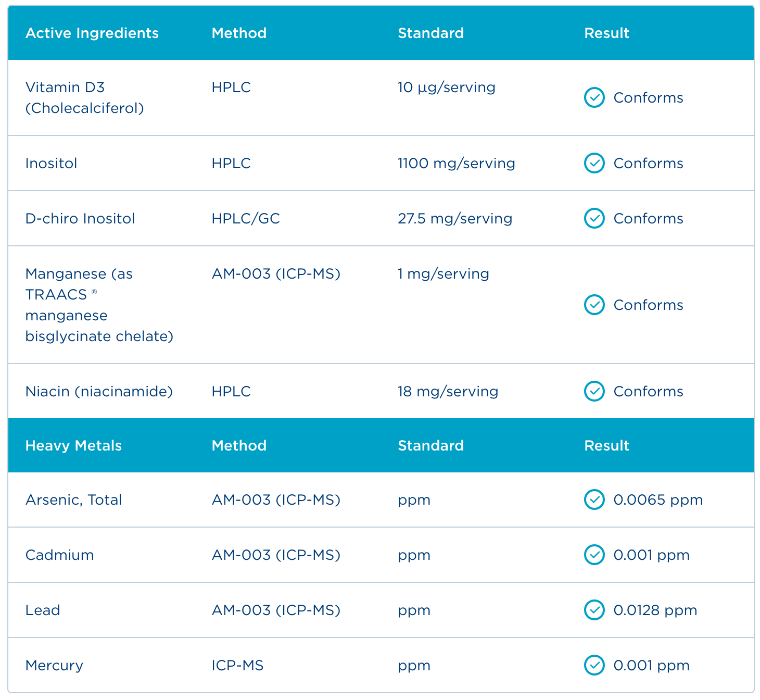760x700 pixels.
Task: Click the checkmark icon beside Lead result
Action: pyautogui.click(x=594, y=610)
